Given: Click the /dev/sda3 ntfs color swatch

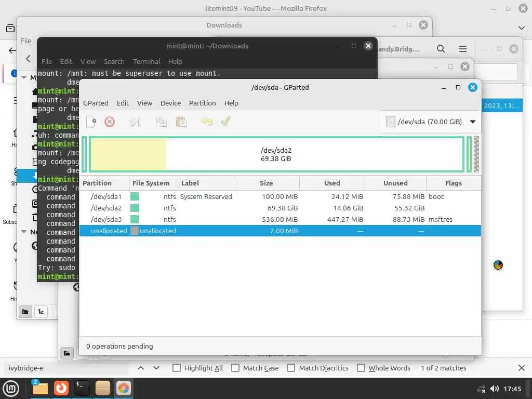Looking at the screenshot, I should tap(135, 220).
